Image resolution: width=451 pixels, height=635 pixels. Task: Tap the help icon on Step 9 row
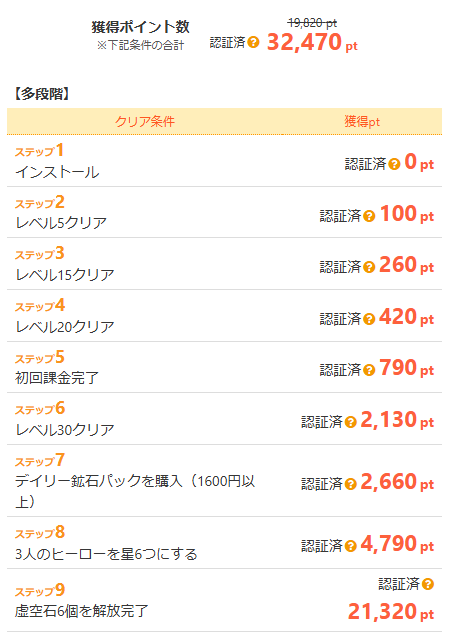[x=428, y=584]
